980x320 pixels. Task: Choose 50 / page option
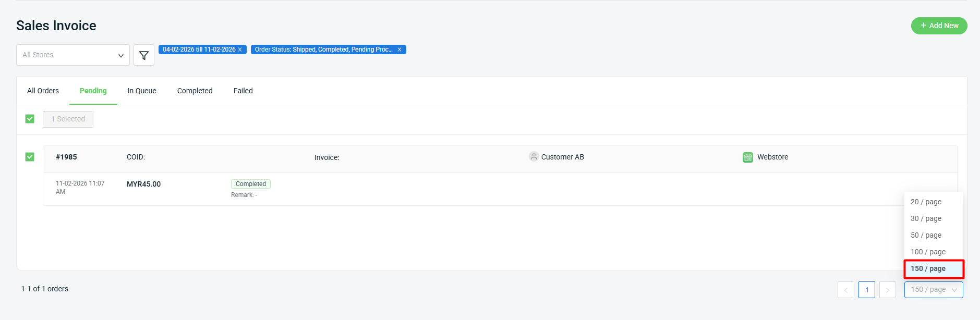(926, 235)
